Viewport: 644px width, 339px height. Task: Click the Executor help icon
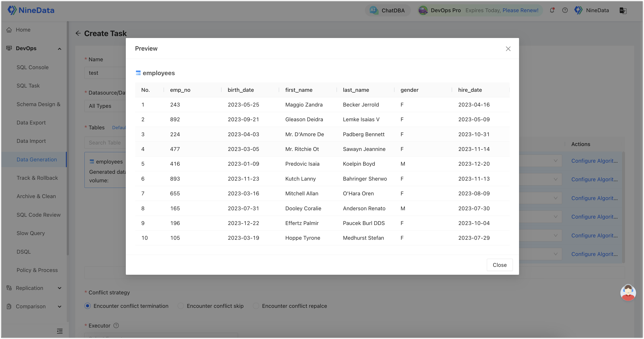tap(116, 326)
